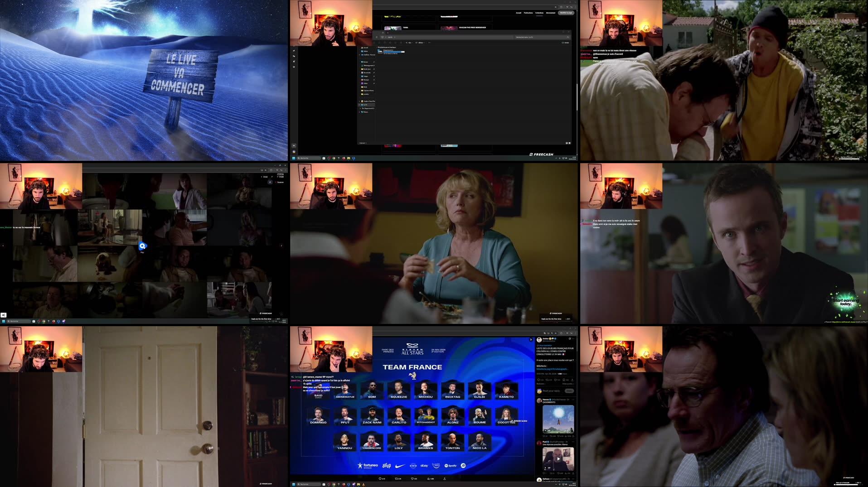Select Téléchargements in the Explorer navigation pane
Viewport: 868px width, 487px height.
(x=368, y=65)
